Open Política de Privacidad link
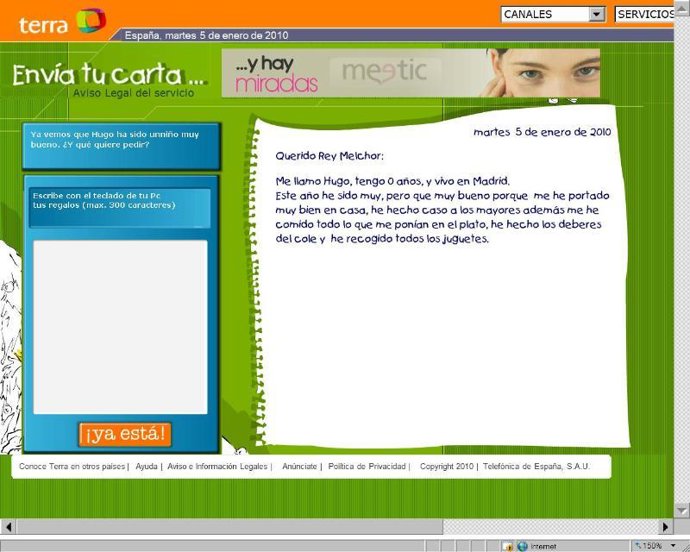Screen dimensions: 690x552 (x=367, y=467)
